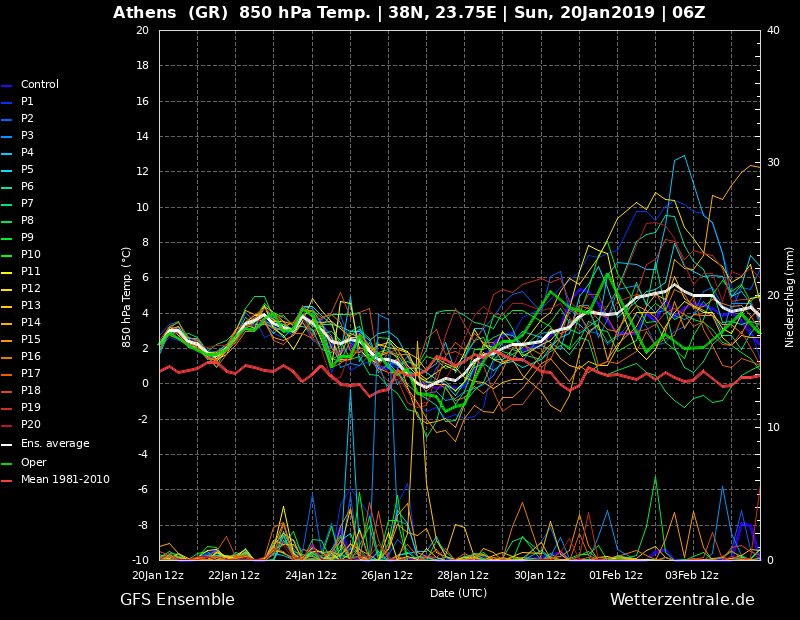Click the 18 temperature axis value
Image resolution: width=800 pixels, height=620 pixels.
(142, 65)
